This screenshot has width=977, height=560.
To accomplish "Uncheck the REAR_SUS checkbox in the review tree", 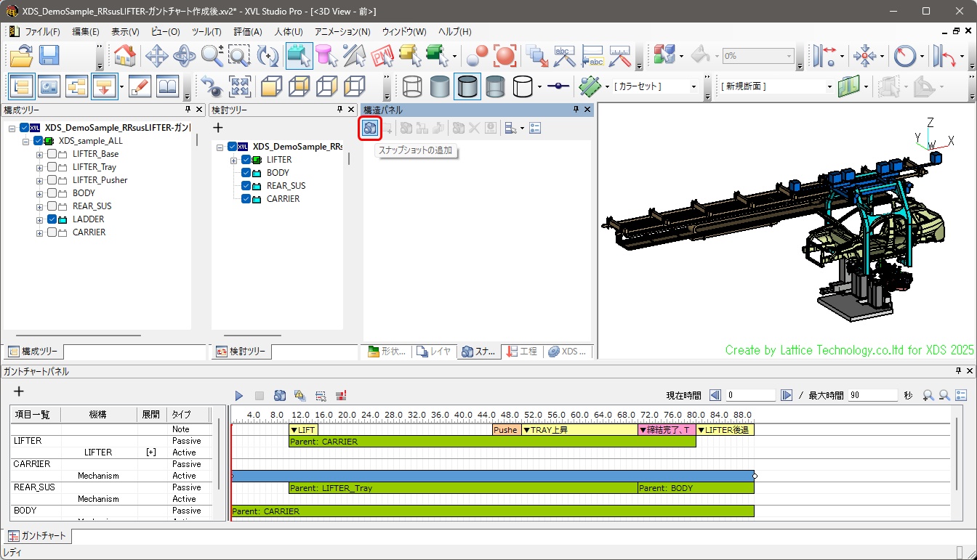I will click(246, 186).
